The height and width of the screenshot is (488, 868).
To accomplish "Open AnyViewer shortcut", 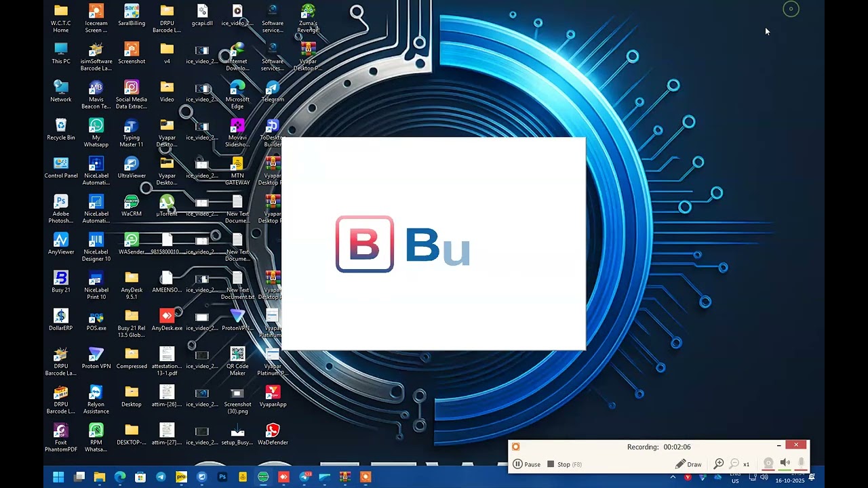I will tap(61, 243).
